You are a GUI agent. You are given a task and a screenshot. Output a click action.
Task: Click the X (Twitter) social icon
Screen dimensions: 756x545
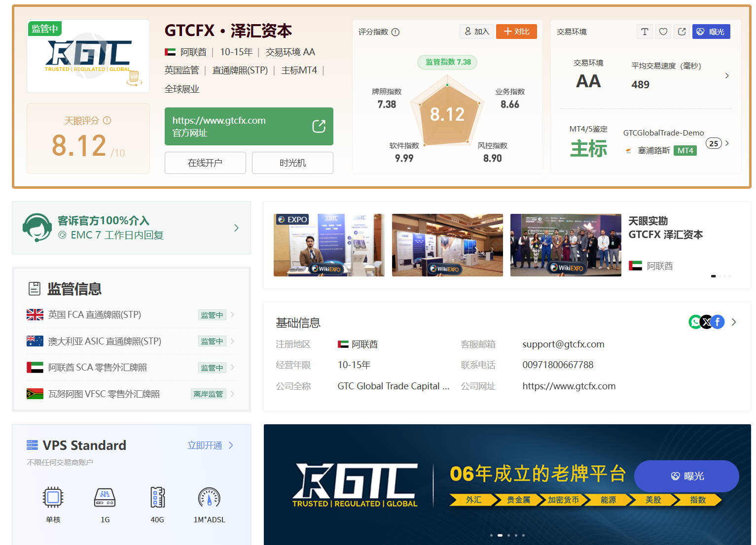click(706, 322)
